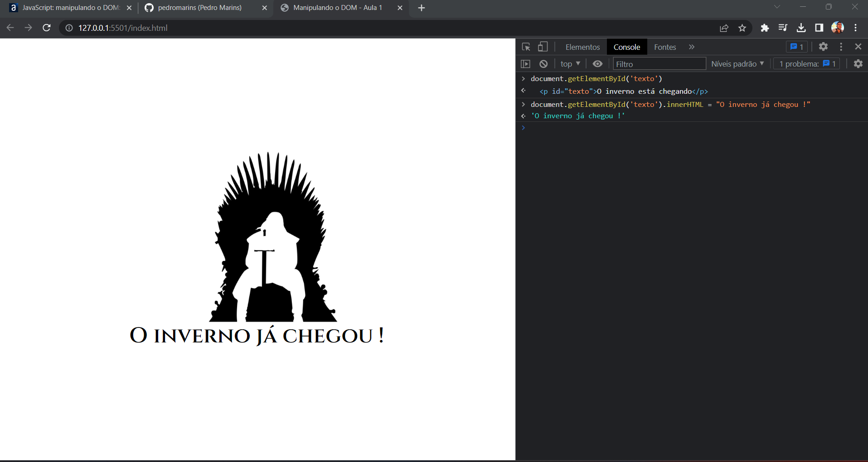Close the pedromarins GitHub tab
Image resolution: width=868 pixels, height=462 pixels.
pos(265,8)
